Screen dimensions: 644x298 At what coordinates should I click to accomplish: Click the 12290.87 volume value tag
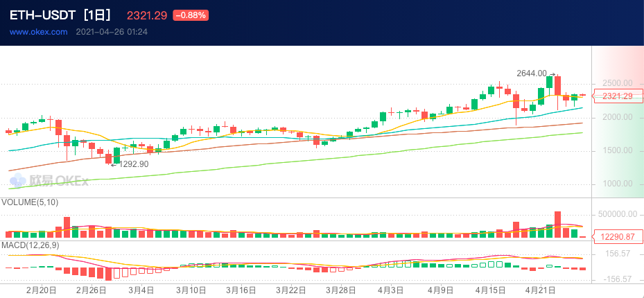tap(617, 237)
